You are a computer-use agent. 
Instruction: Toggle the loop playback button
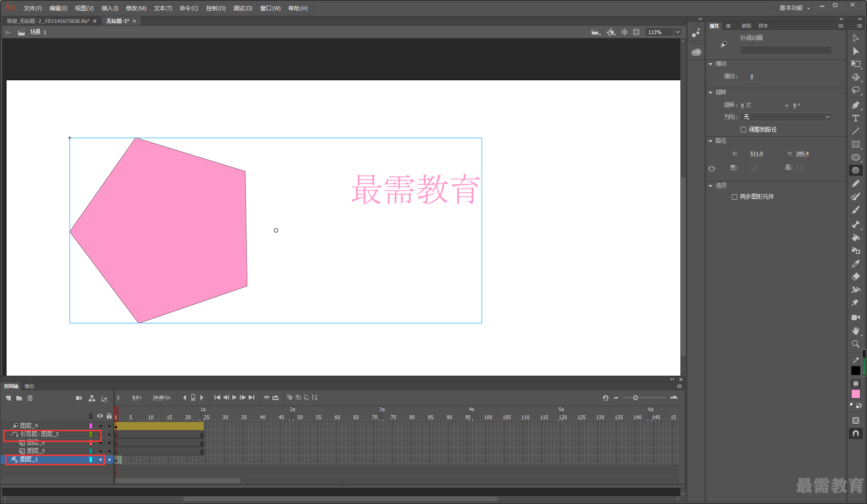pos(275,398)
